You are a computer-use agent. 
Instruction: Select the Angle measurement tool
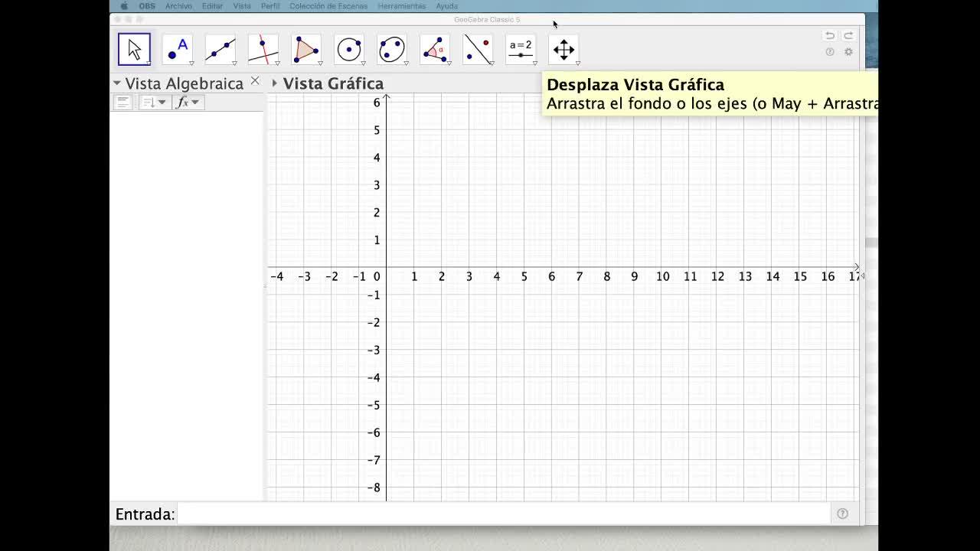[x=434, y=50]
